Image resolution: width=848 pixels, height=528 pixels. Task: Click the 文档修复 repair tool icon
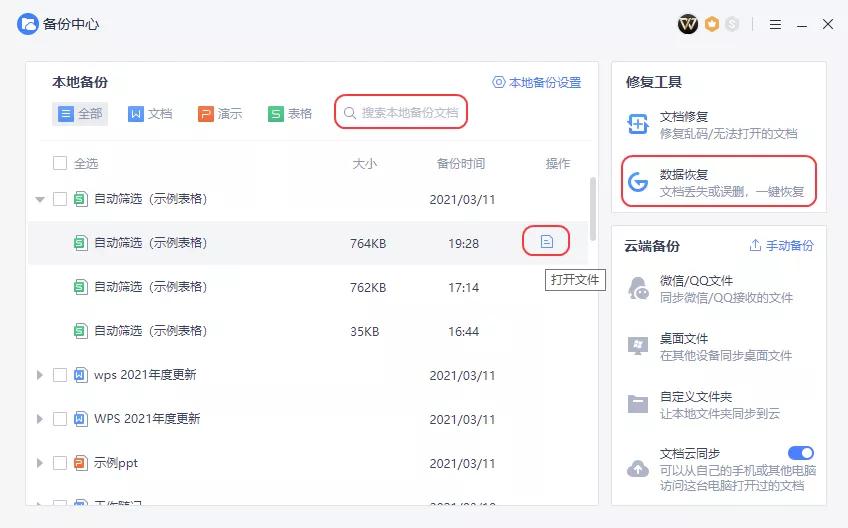tap(638, 124)
